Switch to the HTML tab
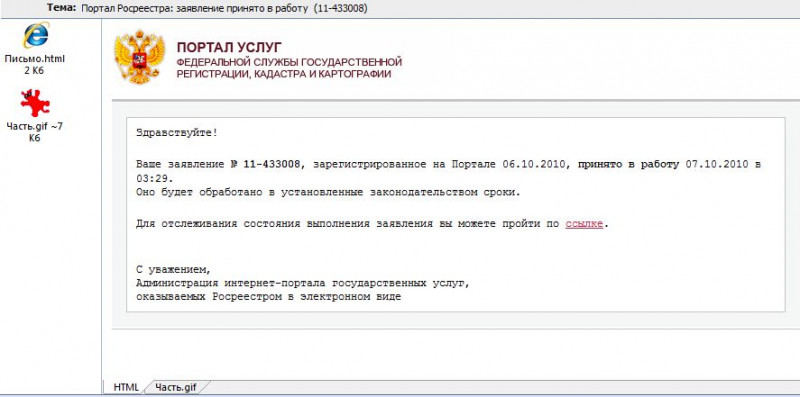Image resolution: width=800 pixels, height=397 pixels. coord(126,387)
